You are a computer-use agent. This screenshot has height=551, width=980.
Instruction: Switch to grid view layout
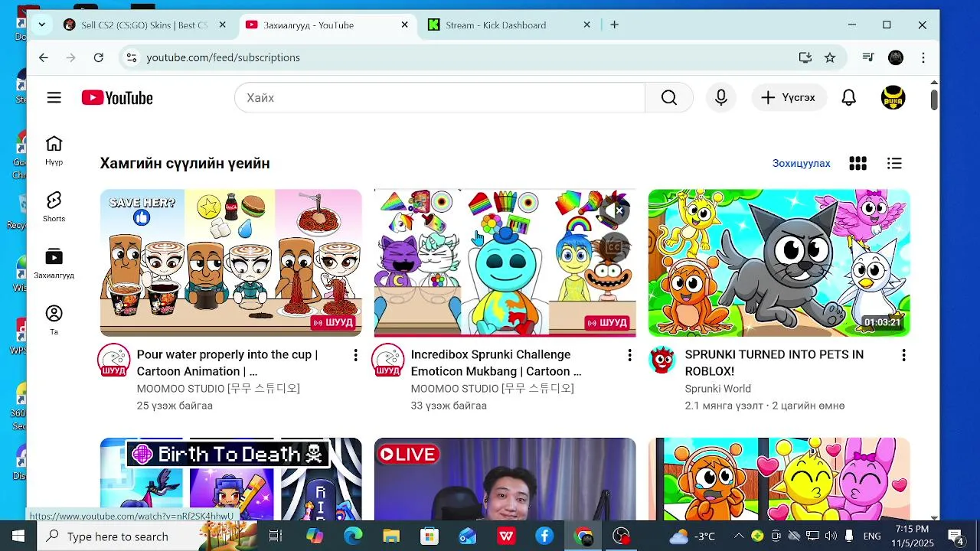(x=857, y=163)
